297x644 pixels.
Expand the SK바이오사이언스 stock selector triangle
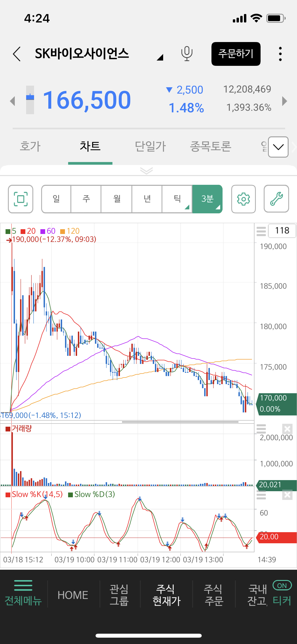160,57
